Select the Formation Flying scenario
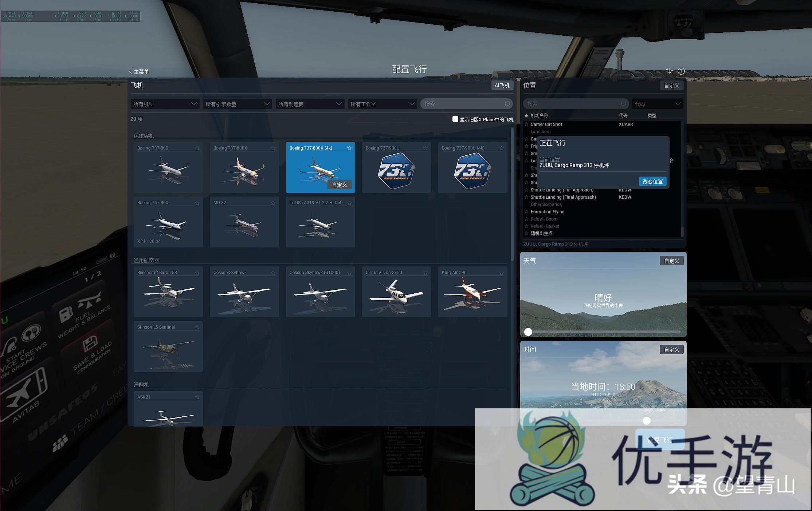812x511 pixels. 602,211
